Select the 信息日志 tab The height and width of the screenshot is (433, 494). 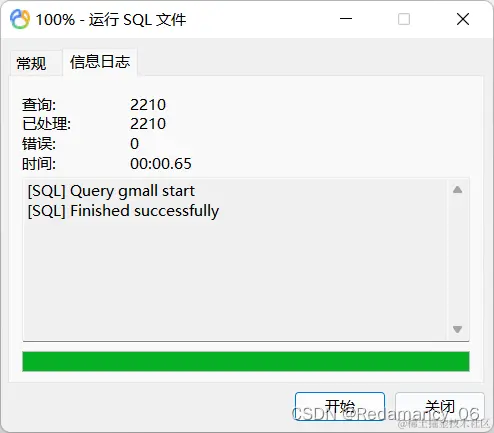coord(100,62)
